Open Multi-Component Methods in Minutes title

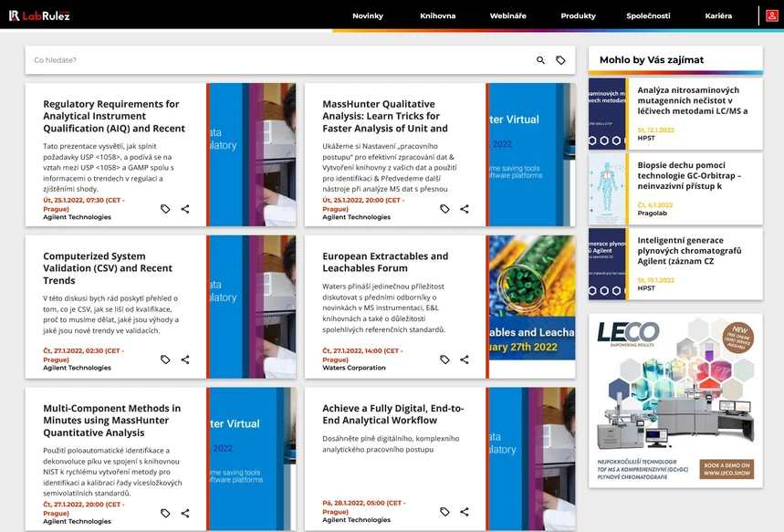[x=112, y=421]
